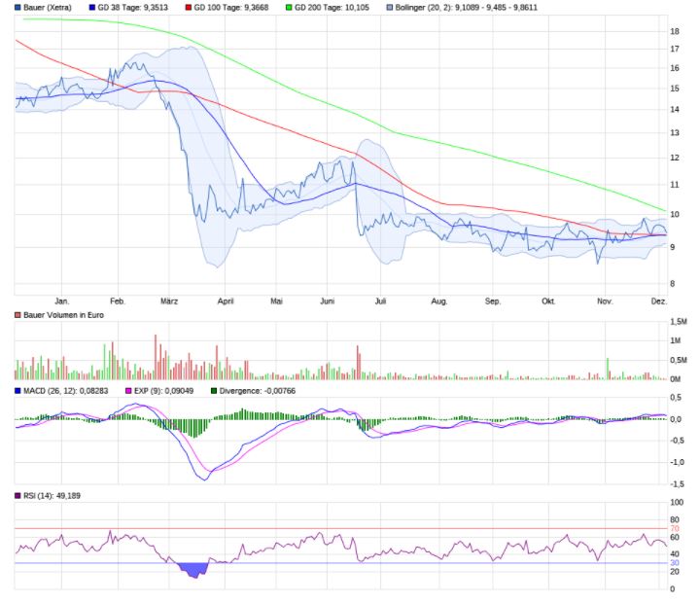Viewport: 700px width, 603px height.
Task: Click the 'Sep.' month axis label
Action: point(493,301)
